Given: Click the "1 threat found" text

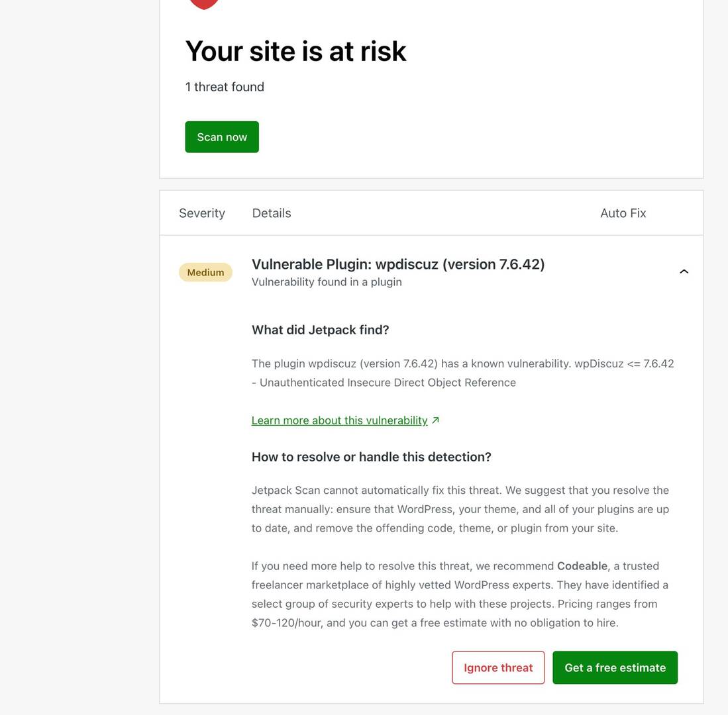Looking at the screenshot, I should pos(225,87).
